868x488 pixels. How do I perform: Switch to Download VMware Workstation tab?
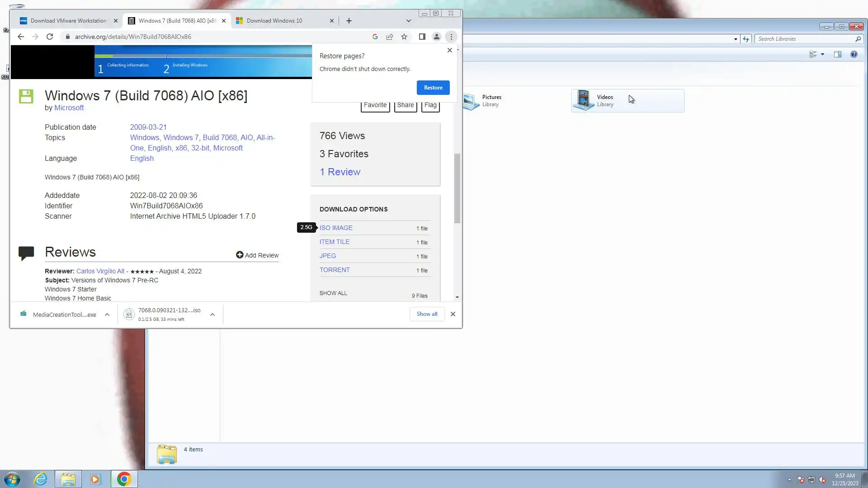coord(68,21)
